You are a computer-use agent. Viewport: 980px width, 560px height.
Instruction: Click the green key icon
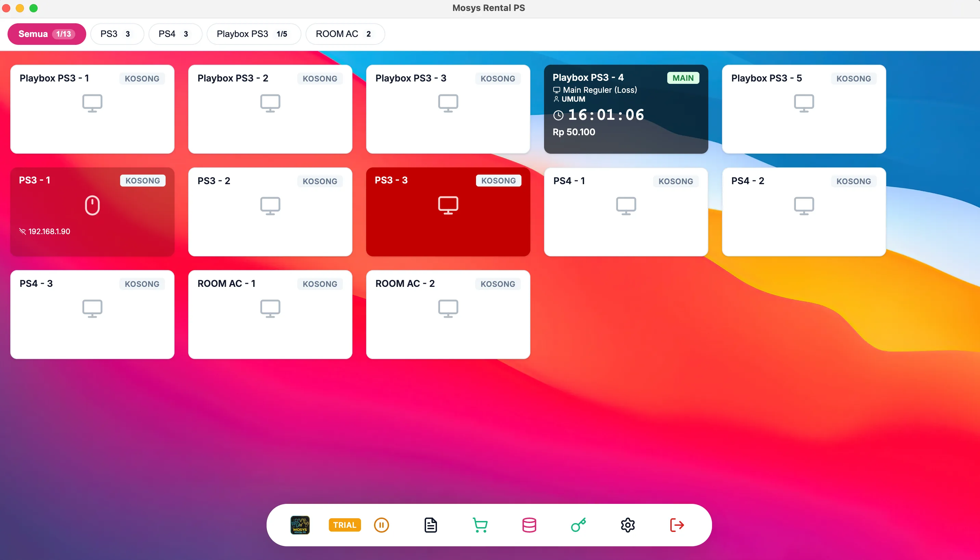pos(578,525)
